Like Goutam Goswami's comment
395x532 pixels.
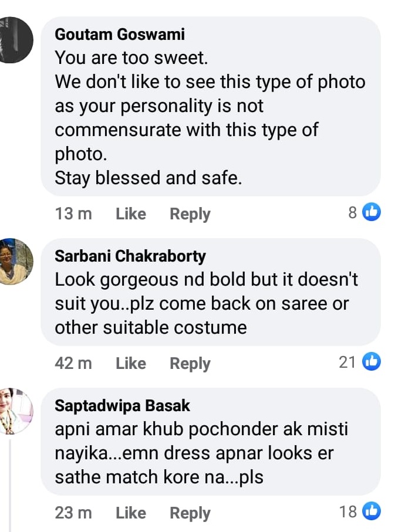pos(130,214)
